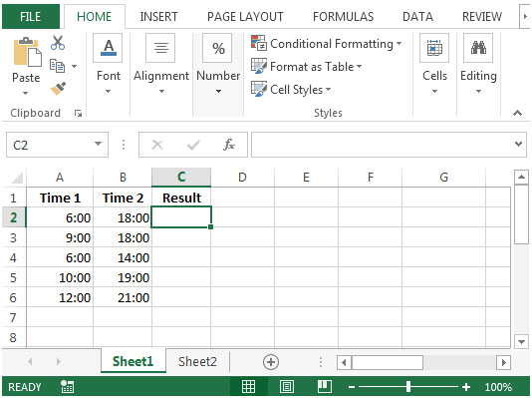Click the Format as Table icon

click(x=259, y=66)
